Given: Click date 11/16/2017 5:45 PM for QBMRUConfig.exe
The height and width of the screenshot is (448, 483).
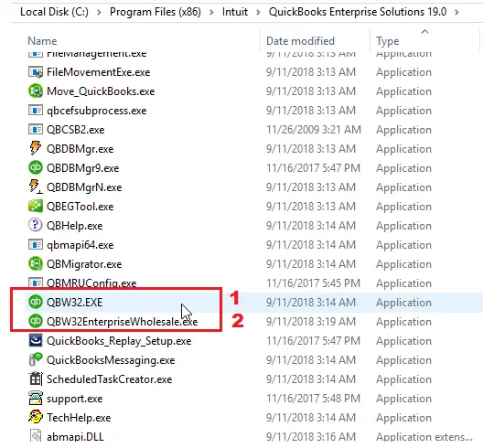Looking at the screenshot, I should tap(313, 283).
